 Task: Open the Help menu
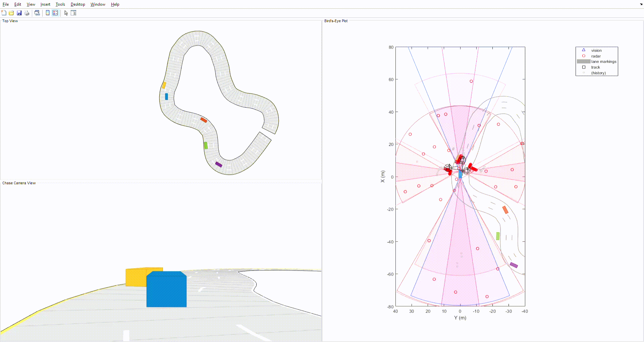115,4
